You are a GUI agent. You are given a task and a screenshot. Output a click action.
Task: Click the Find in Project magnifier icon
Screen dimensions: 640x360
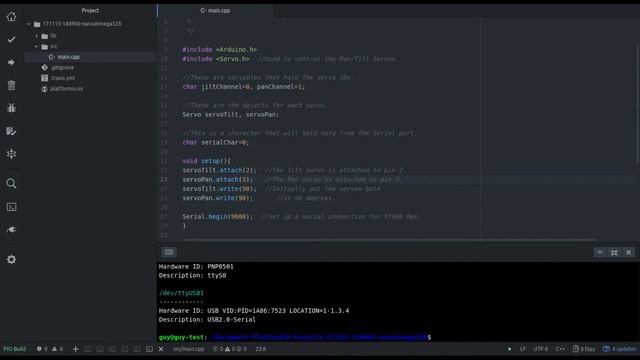pyautogui.click(x=11, y=183)
